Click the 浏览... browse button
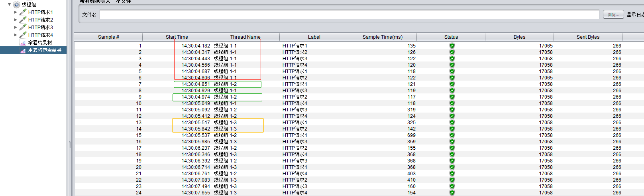The height and width of the screenshot is (196, 644). [x=613, y=15]
